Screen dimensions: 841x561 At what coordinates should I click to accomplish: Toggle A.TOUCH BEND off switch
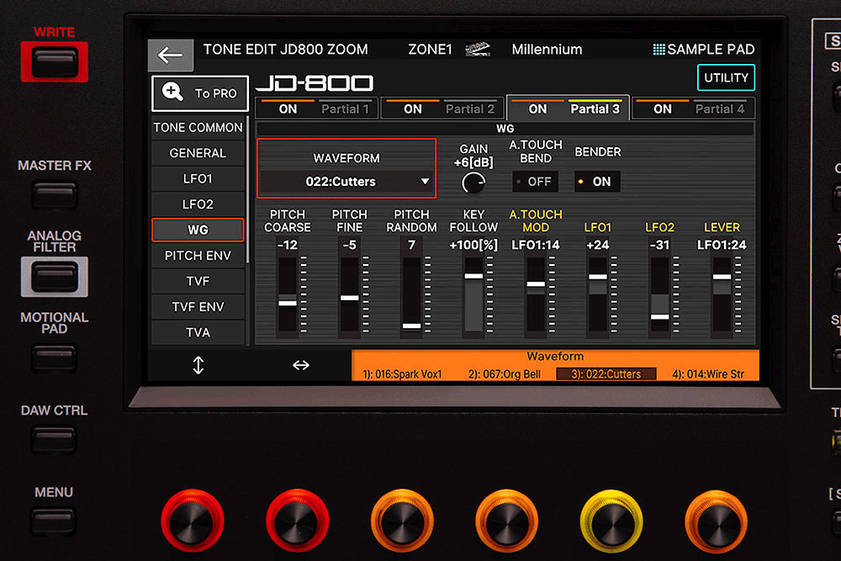click(535, 182)
